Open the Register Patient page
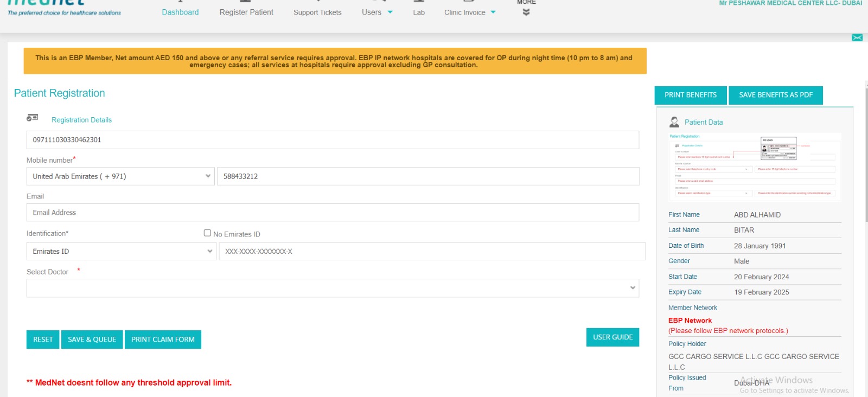Screen dimensions: 868x397 point(246,12)
